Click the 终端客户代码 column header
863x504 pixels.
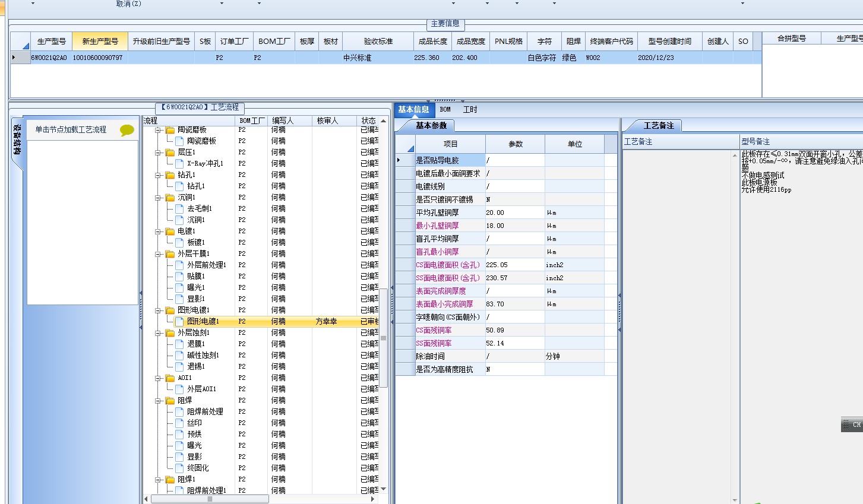click(611, 42)
